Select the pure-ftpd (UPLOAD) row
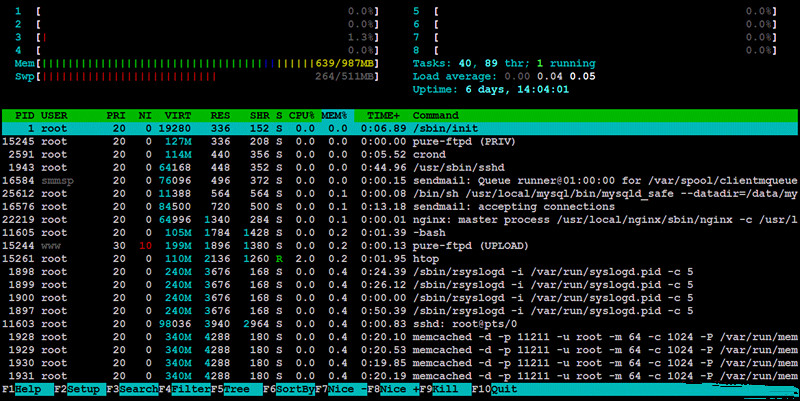The image size is (800, 401). point(399,246)
